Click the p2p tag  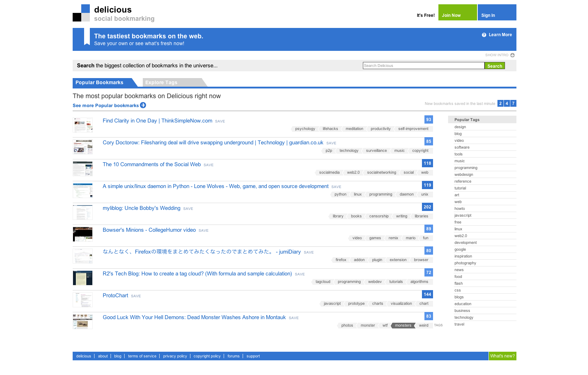[329, 151]
